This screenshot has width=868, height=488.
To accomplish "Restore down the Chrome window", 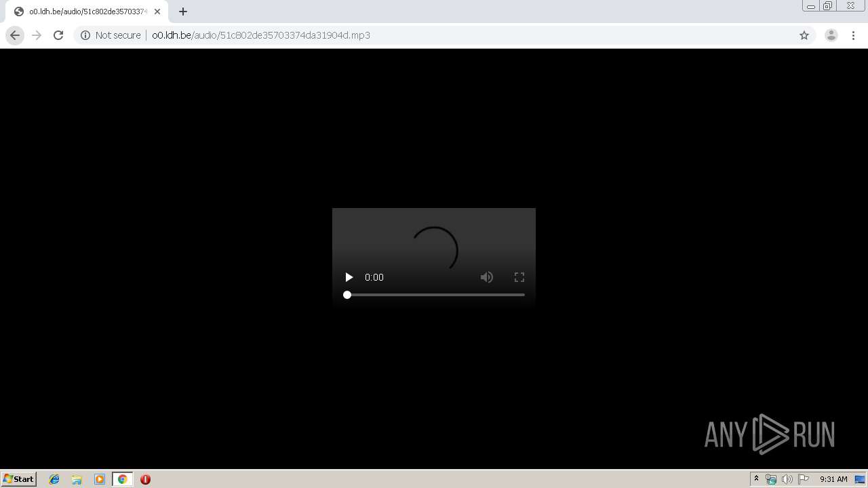I will coord(828,6).
